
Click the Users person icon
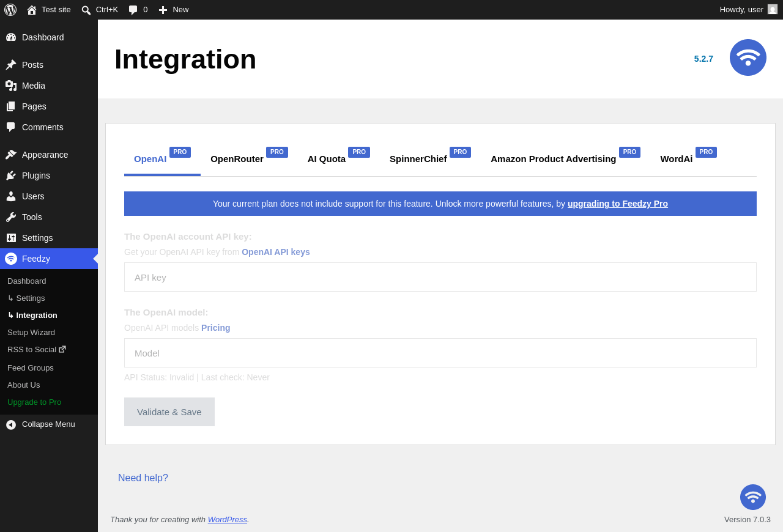click(x=11, y=196)
